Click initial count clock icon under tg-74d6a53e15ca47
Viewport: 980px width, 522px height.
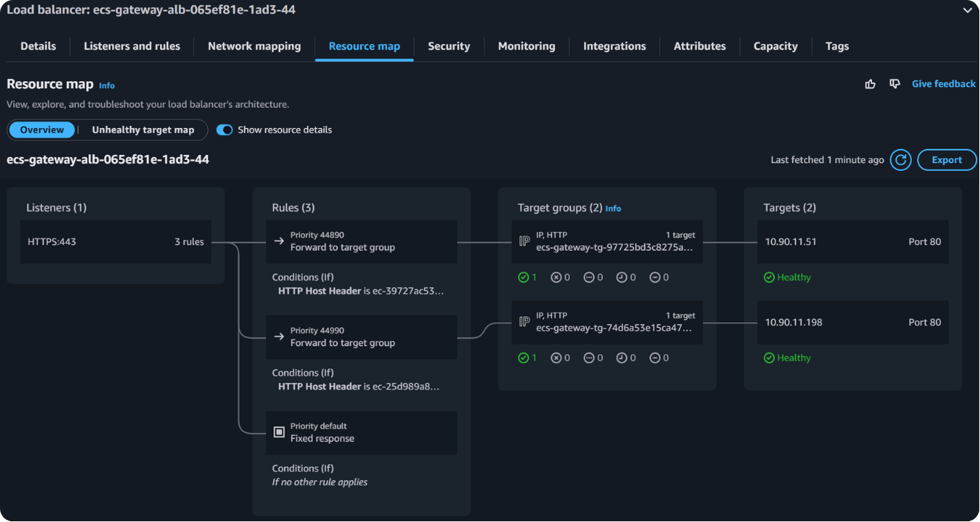click(621, 358)
